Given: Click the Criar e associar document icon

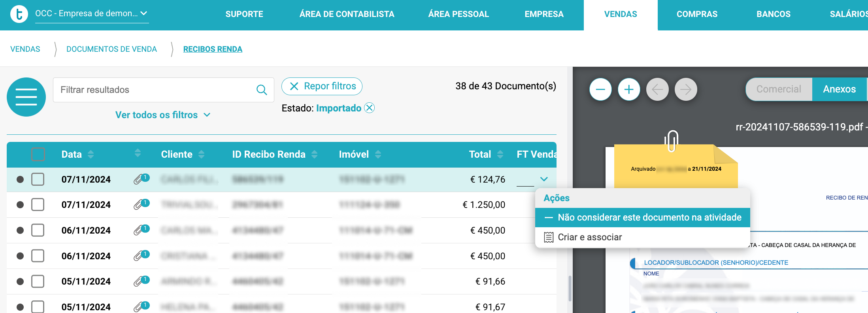Looking at the screenshot, I should tap(549, 237).
